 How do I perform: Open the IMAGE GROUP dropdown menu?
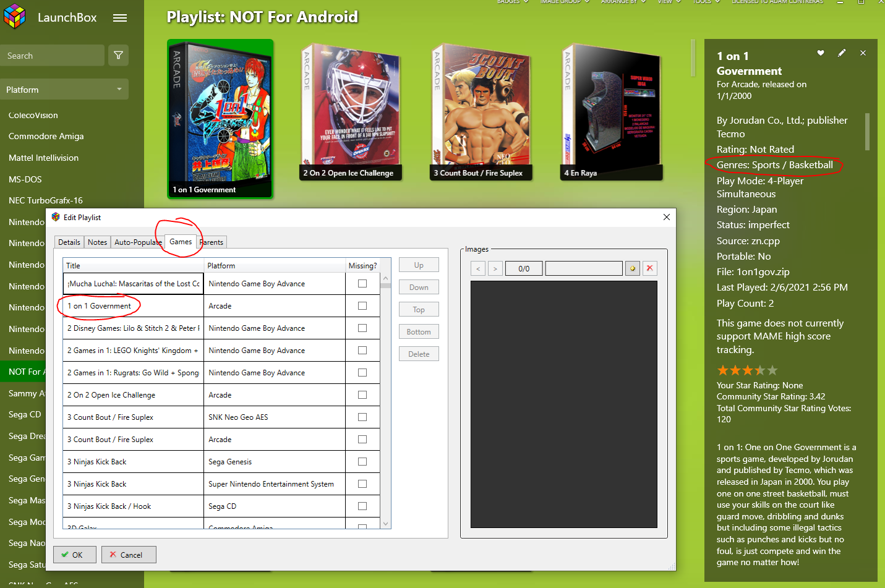click(565, 2)
